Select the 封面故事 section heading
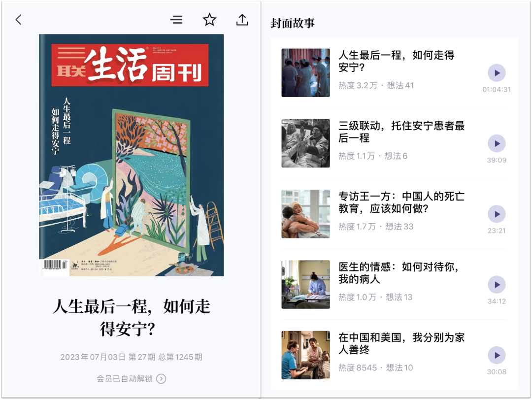The width and height of the screenshot is (532, 400). pyautogui.click(x=293, y=23)
